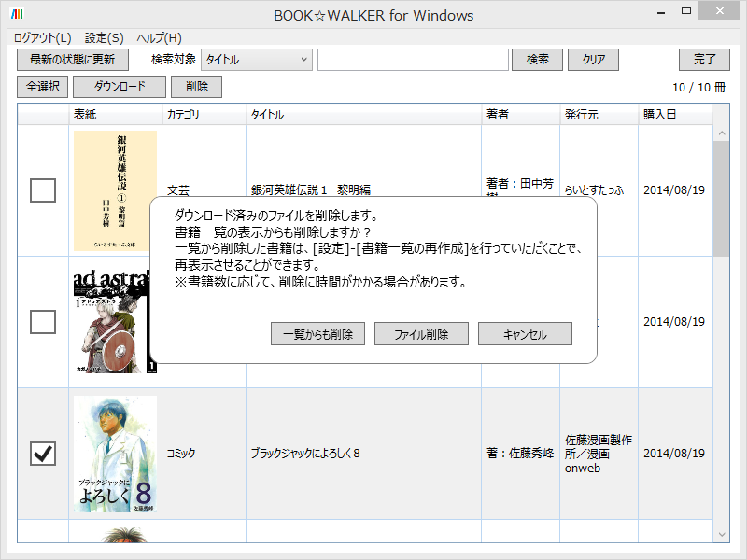This screenshot has width=747, height=560.
Task: Click キャンセル to dismiss the delete dialog
Action: [x=524, y=333]
